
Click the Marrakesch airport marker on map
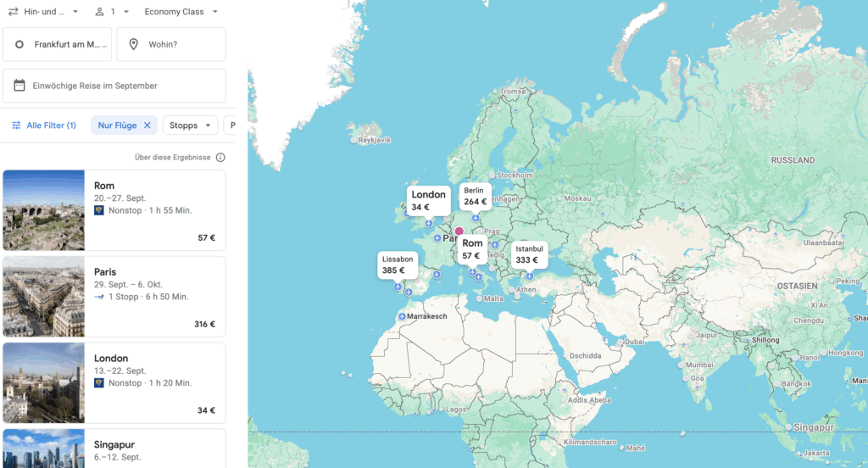pos(402,316)
